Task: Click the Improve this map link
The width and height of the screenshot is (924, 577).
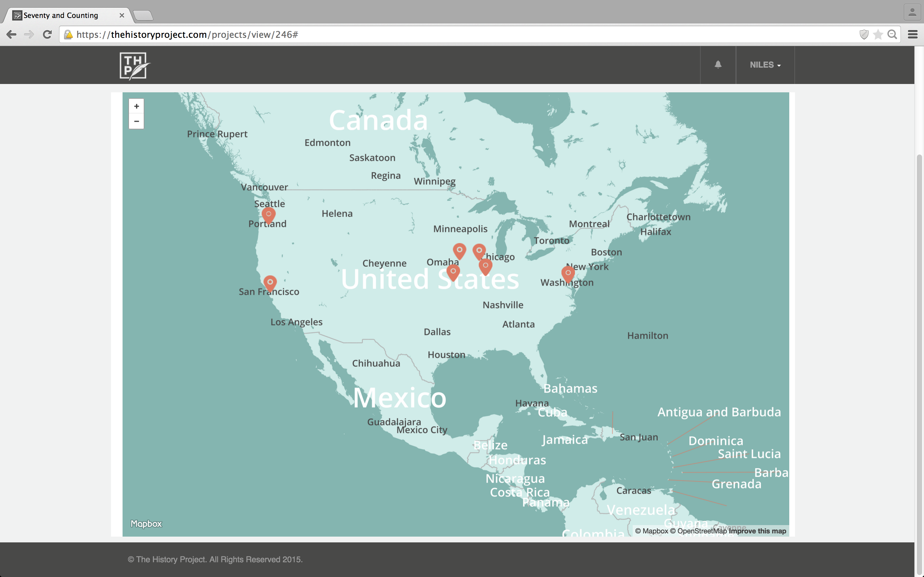Action: [757, 531]
